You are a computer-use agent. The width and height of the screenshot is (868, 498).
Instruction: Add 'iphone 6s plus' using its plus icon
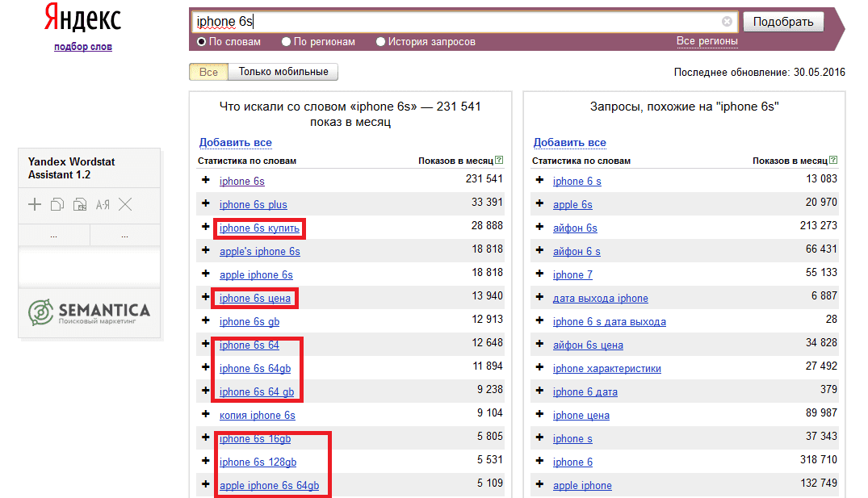206,203
